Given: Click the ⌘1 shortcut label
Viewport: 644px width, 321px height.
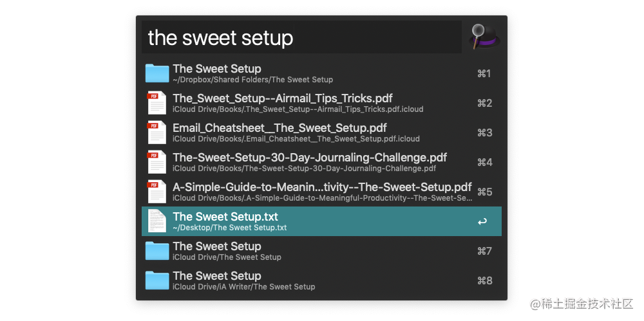Looking at the screenshot, I should point(484,73).
